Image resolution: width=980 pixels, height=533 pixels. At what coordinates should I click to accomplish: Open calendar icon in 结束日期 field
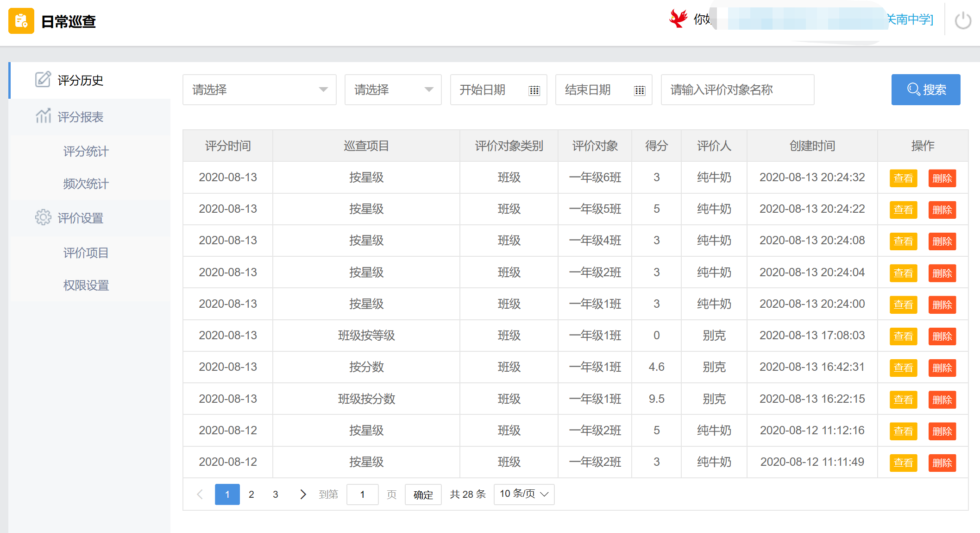[x=640, y=90]
